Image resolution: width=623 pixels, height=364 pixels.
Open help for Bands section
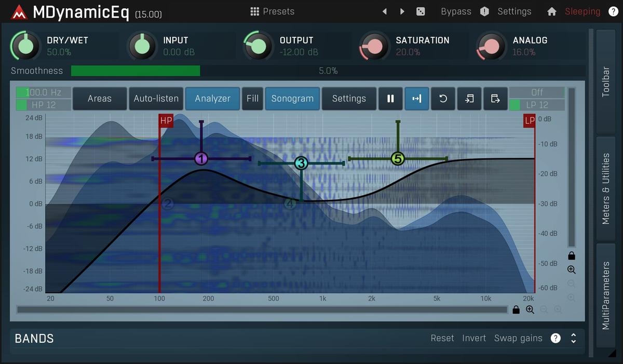pos(556,339)
